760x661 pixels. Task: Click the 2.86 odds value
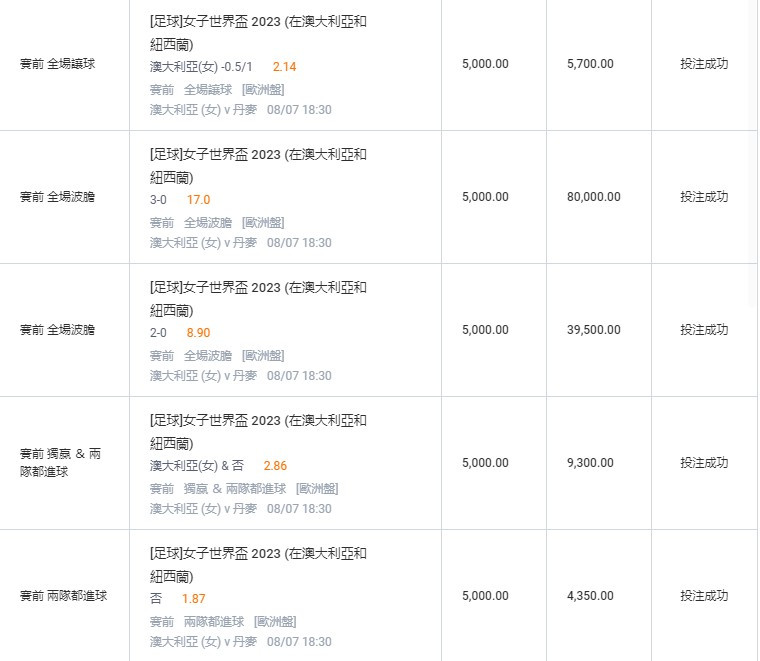[x=275, y=466]
